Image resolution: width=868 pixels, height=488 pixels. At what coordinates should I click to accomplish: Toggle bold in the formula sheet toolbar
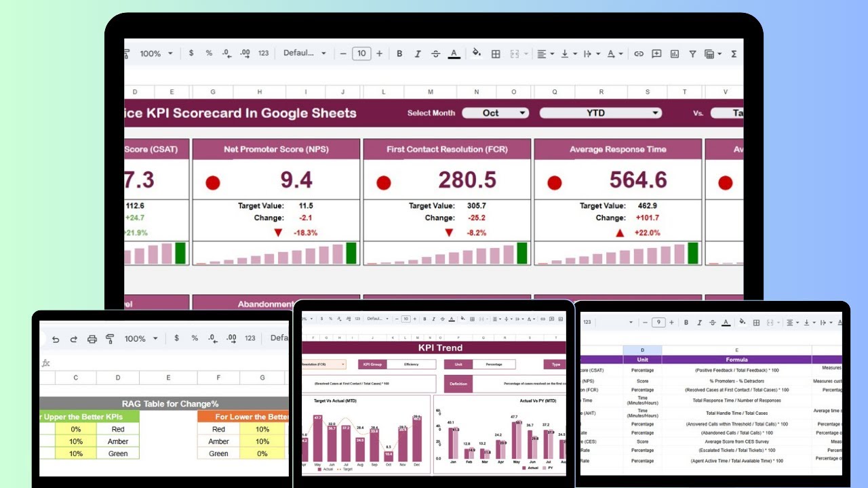(686, 323)
